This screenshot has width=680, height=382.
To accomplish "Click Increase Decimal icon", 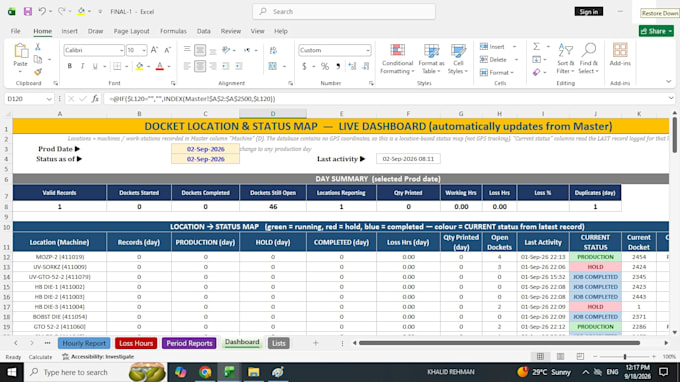I will tap(352, 66).
